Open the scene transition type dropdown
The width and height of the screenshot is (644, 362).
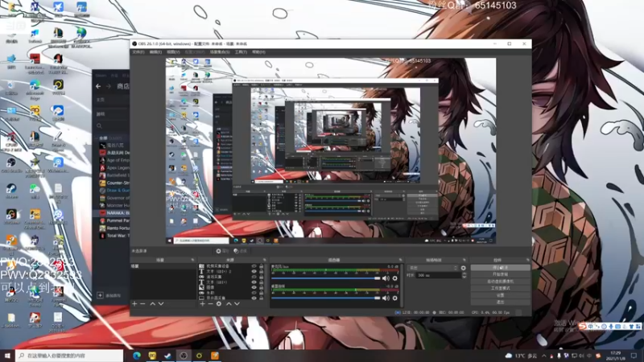(x=432, y=268)
